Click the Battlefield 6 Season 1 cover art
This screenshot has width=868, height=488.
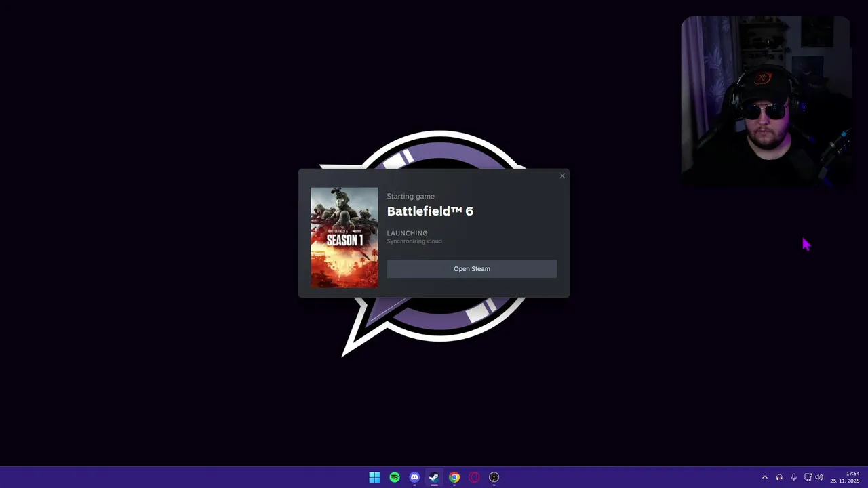tap(344, 238)
